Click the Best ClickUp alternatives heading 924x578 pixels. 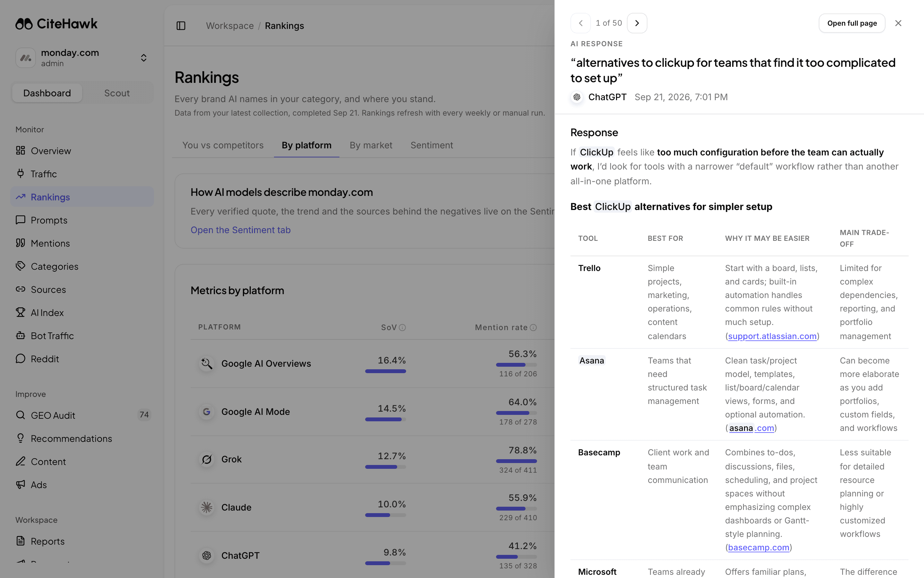click(x=671, y=207)
